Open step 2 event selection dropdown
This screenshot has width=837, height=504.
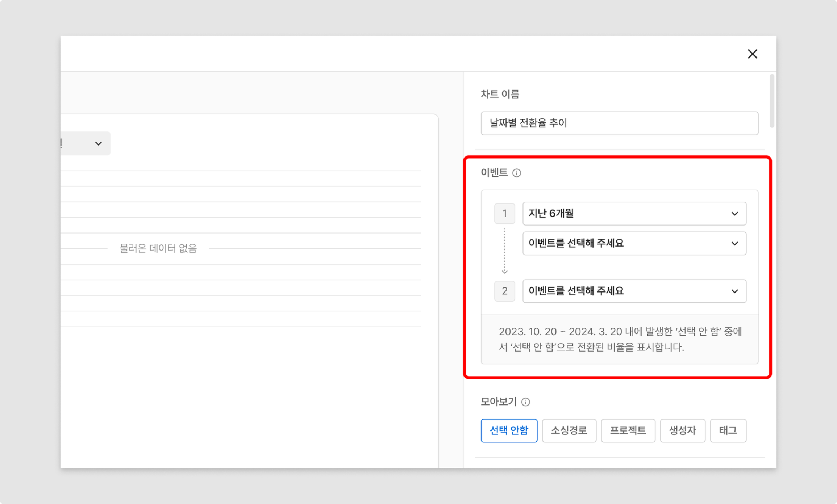[634, 291]
